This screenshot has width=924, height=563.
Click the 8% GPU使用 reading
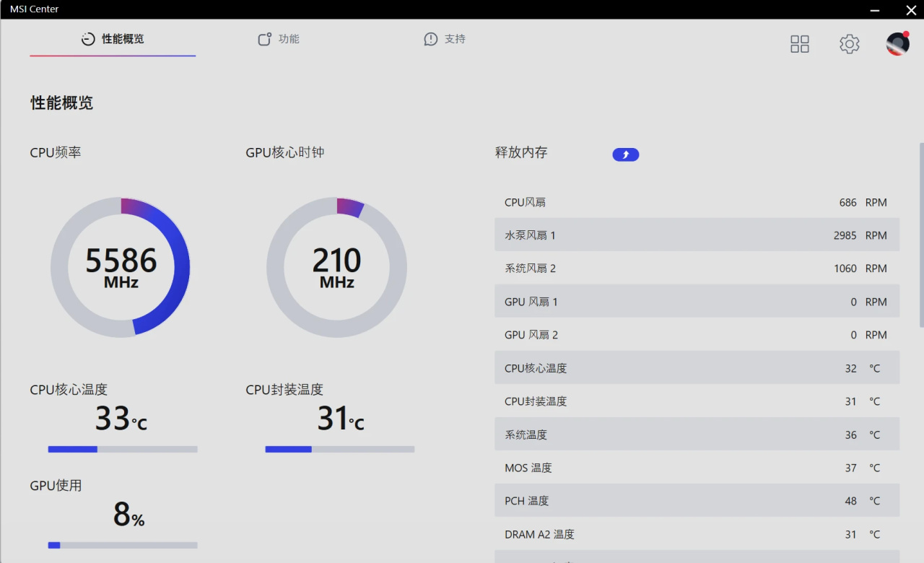[128, 515]
